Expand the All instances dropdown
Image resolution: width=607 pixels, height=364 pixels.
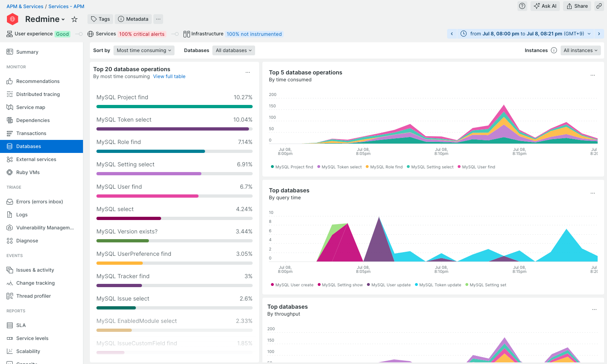(x=581, y=50)
